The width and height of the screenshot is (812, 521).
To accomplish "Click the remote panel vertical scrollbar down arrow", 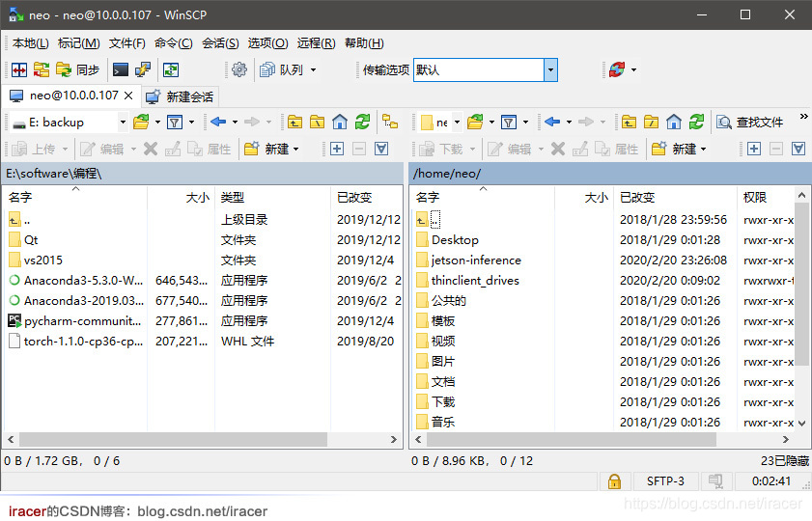I will (x=801, y=424).
